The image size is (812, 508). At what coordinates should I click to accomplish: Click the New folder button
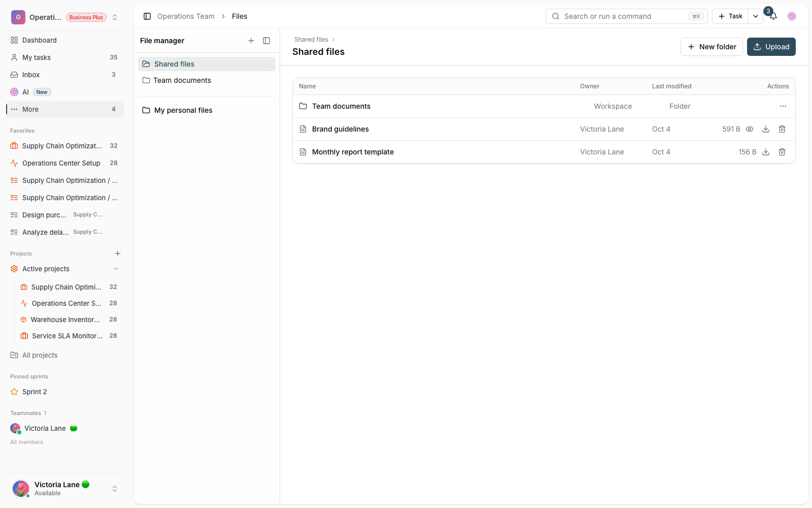712,47
